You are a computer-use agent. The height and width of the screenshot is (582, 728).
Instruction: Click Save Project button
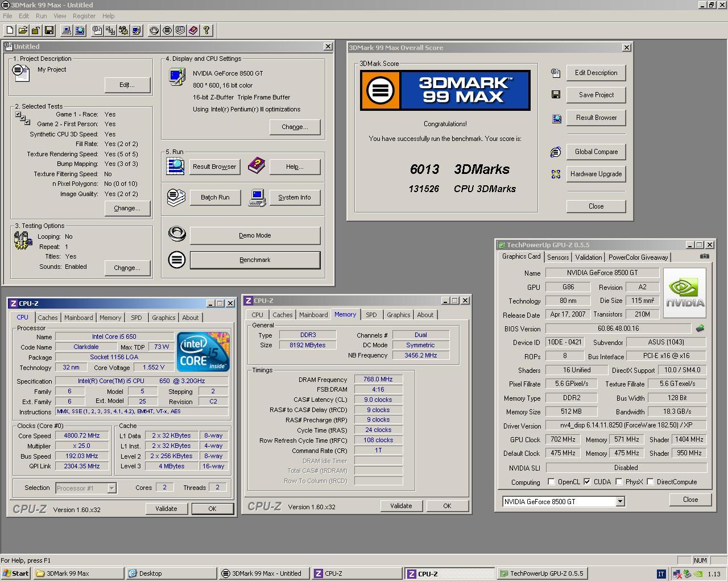596,95
